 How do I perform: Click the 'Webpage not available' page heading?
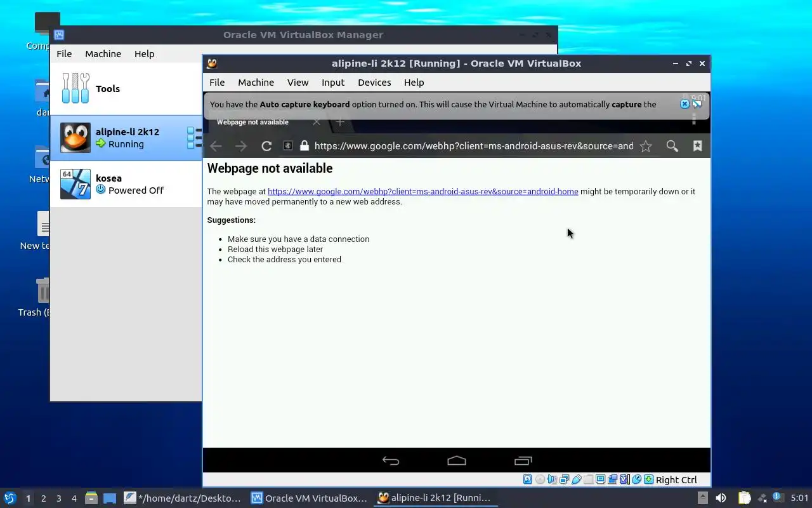tap(270, 168)
